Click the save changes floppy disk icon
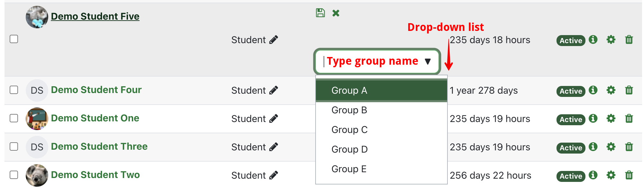The width and height of the screenshot is (644, 188). [x=320, y=13]
